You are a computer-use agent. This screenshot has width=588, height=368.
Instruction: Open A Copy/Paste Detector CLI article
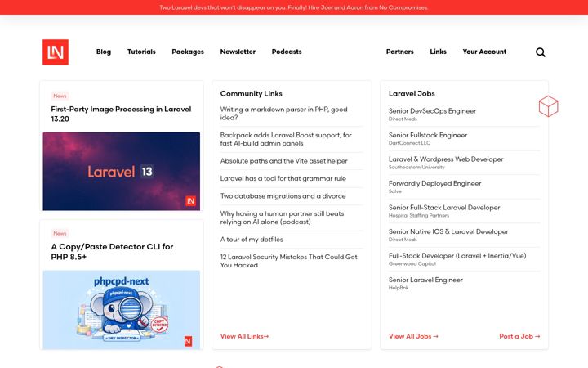point(112,252)
